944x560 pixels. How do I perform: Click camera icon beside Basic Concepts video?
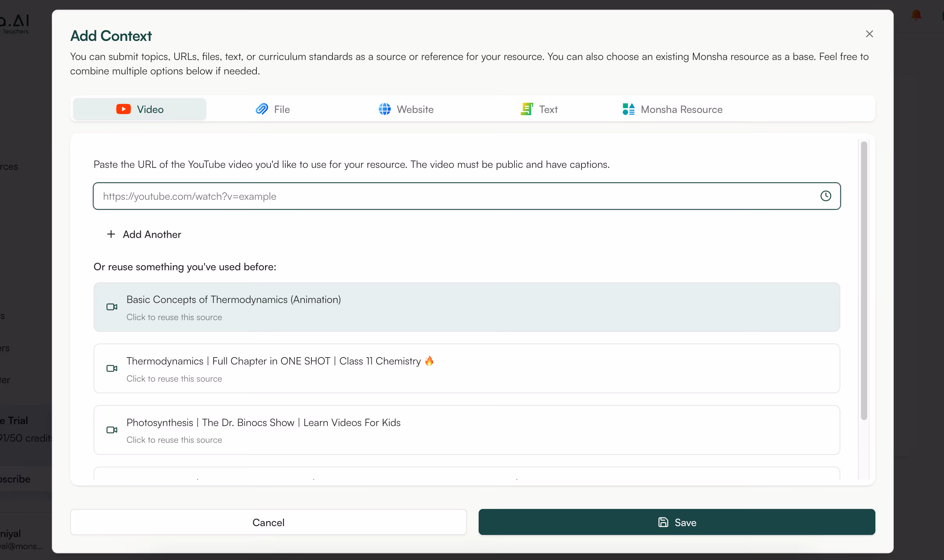[112, 307]
